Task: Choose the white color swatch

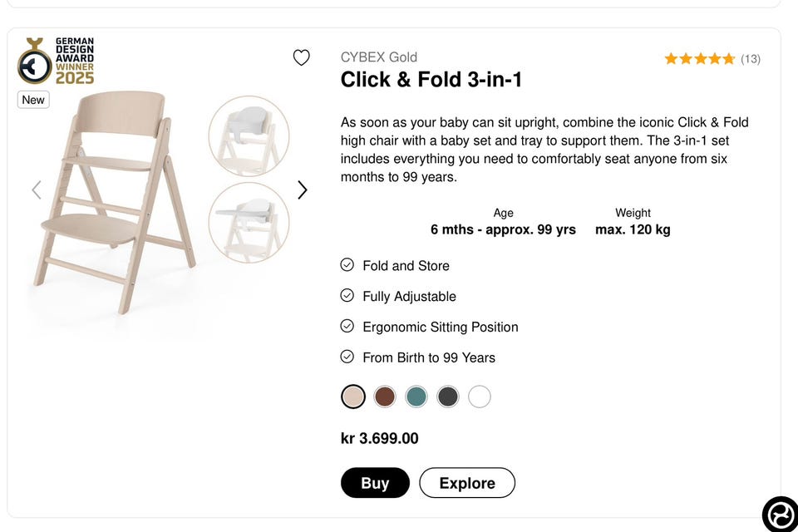Action: (480, 397)
